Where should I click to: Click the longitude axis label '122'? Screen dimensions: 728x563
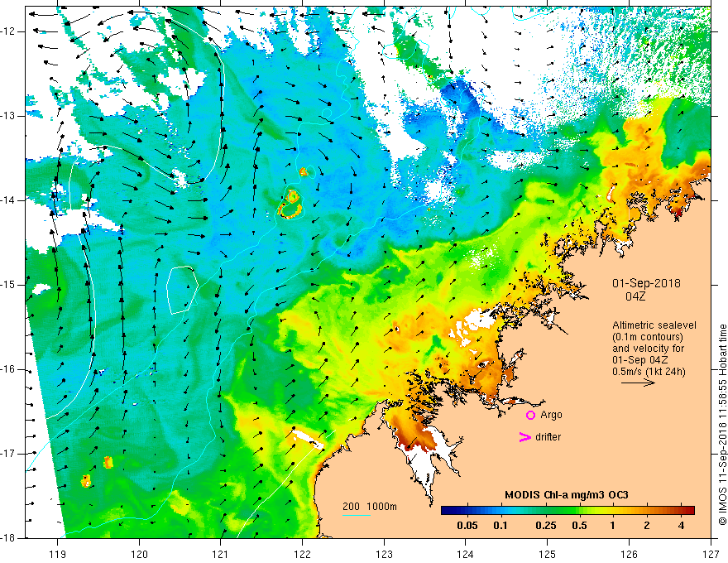tap(302, 554)
